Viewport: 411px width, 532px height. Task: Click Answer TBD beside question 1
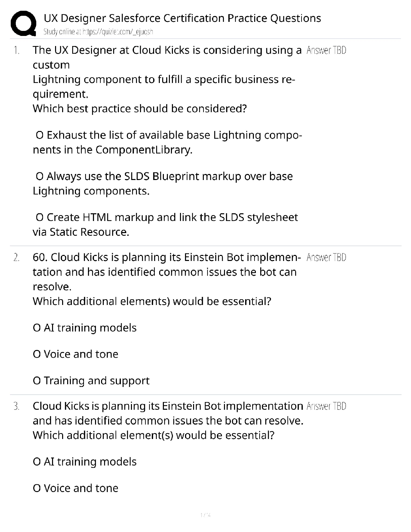[x=326, y=50]
